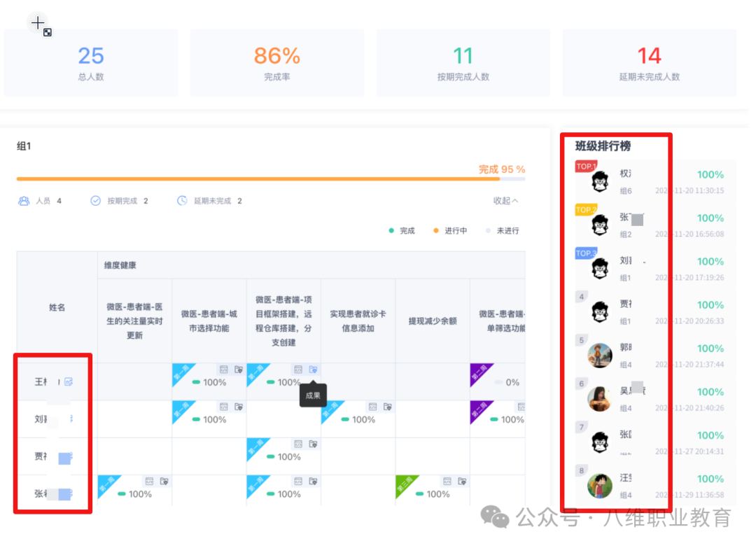756x548 pixels.
Task: Select the 完成 legend item
Action: click(x=402, y=230)
